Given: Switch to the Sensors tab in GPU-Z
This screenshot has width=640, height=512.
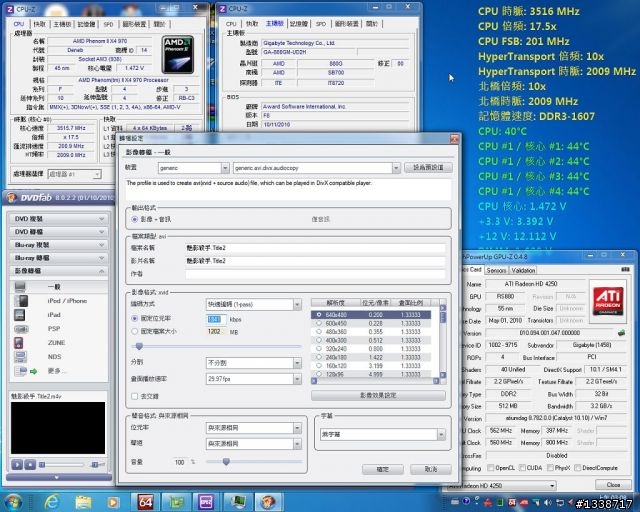Looking at the screenshot, I should pyautogui.click(x=496, y=270).
